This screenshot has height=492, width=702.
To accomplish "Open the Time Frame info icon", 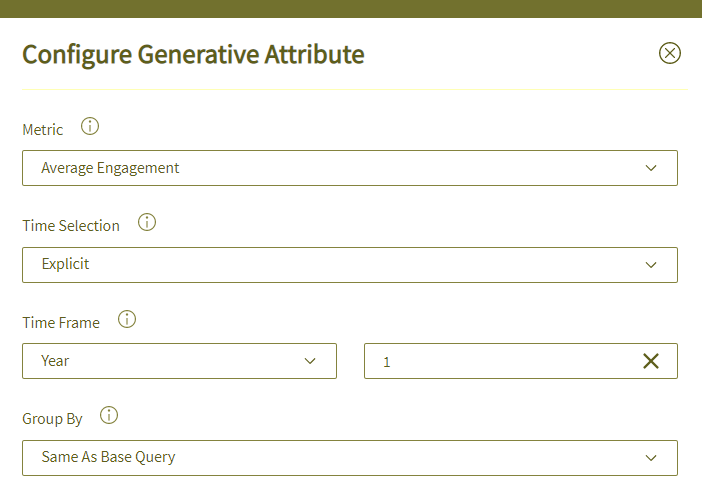I will 127,319.
